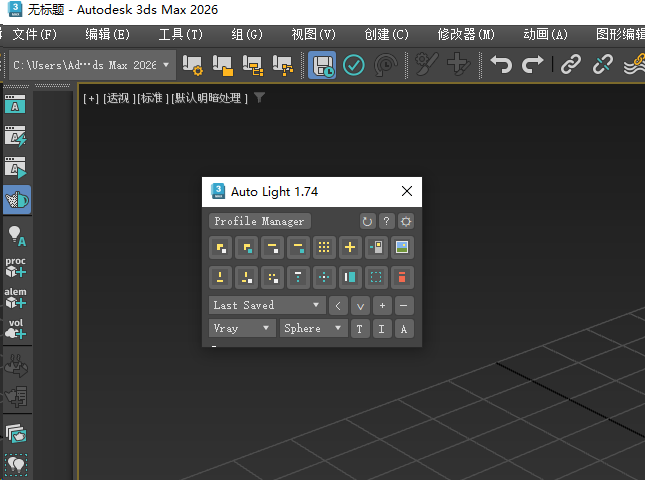Click the landscape picture icon in Auto Light
Viewport: 645px width, 480px height.
(402, 248)
